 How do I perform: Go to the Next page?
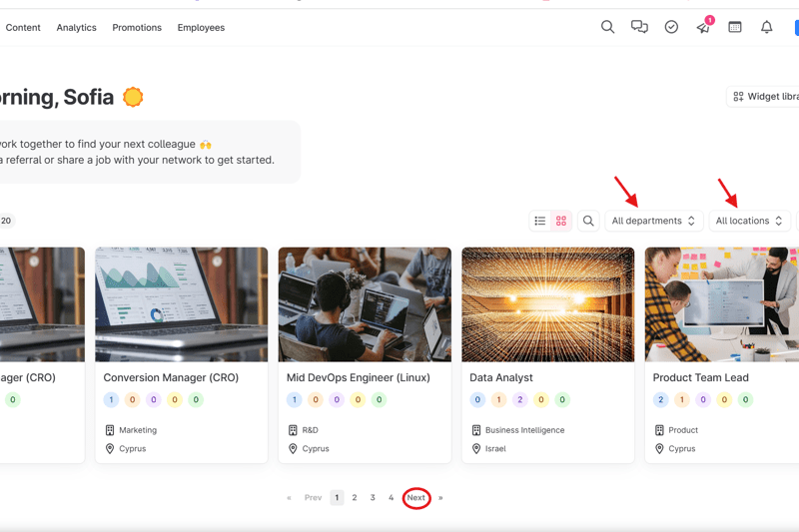tap(415, 497)
